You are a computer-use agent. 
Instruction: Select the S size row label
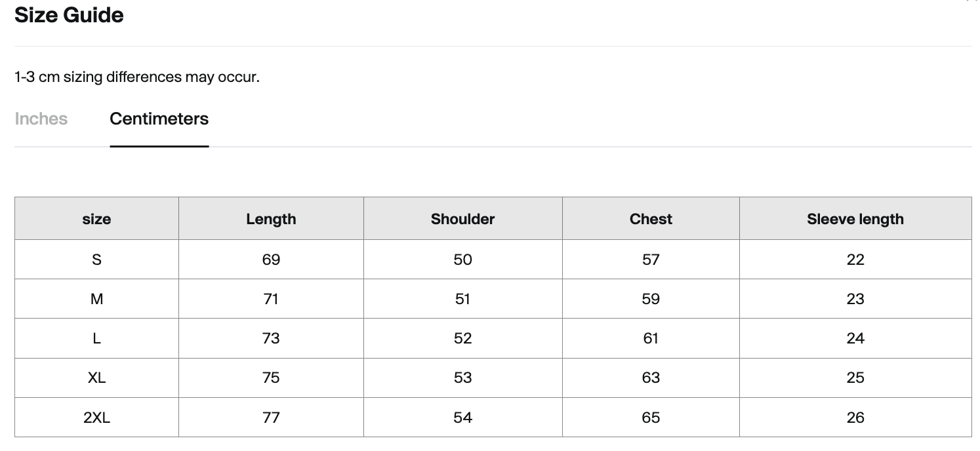pos(96,260)
